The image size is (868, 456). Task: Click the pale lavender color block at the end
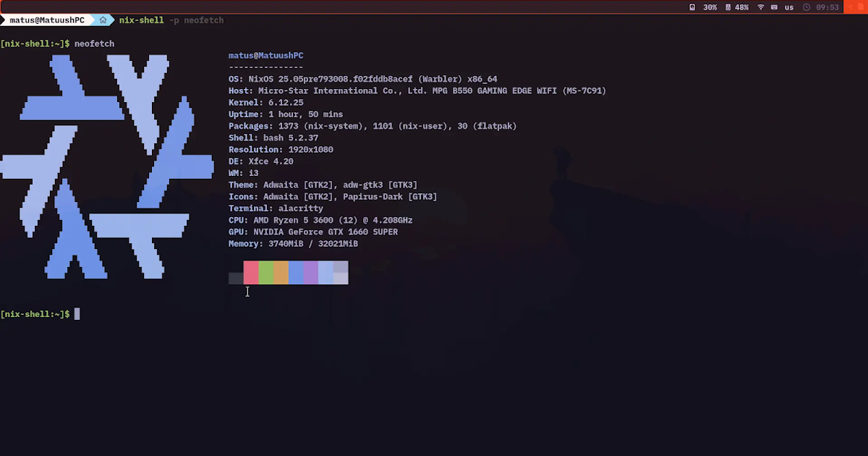341,272
